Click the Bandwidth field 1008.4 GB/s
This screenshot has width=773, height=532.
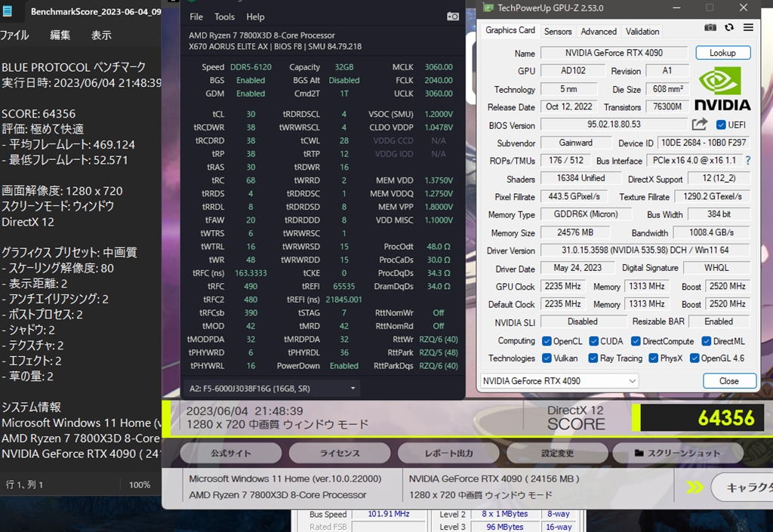pyautogui.click(x=711, y=232)
